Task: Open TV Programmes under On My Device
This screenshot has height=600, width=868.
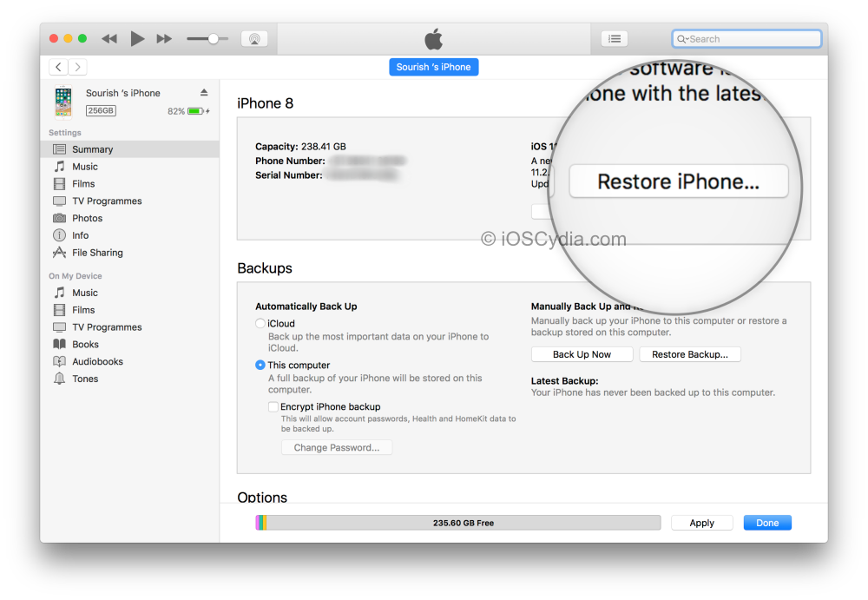Action: coord(130,326)
